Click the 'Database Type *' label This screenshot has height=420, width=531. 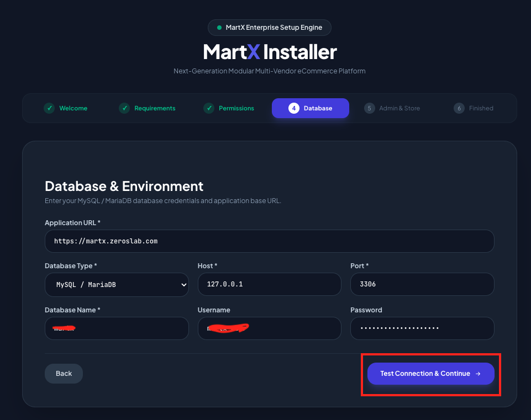coord(71,266)
